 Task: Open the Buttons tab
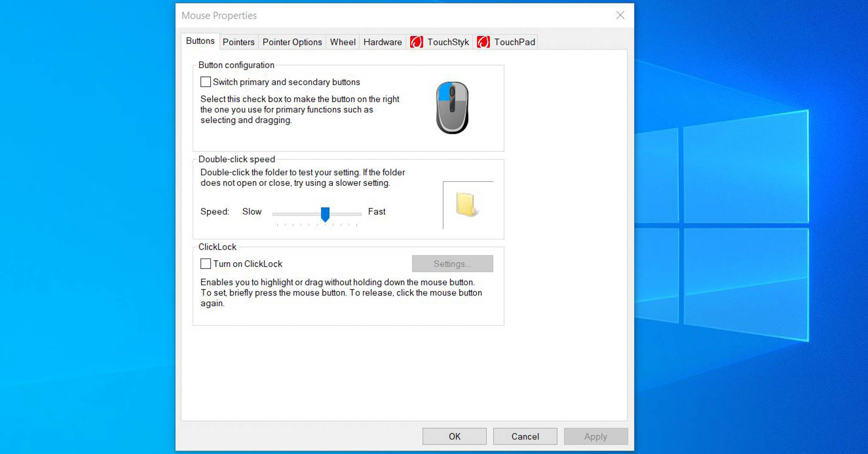pos(200,41)
